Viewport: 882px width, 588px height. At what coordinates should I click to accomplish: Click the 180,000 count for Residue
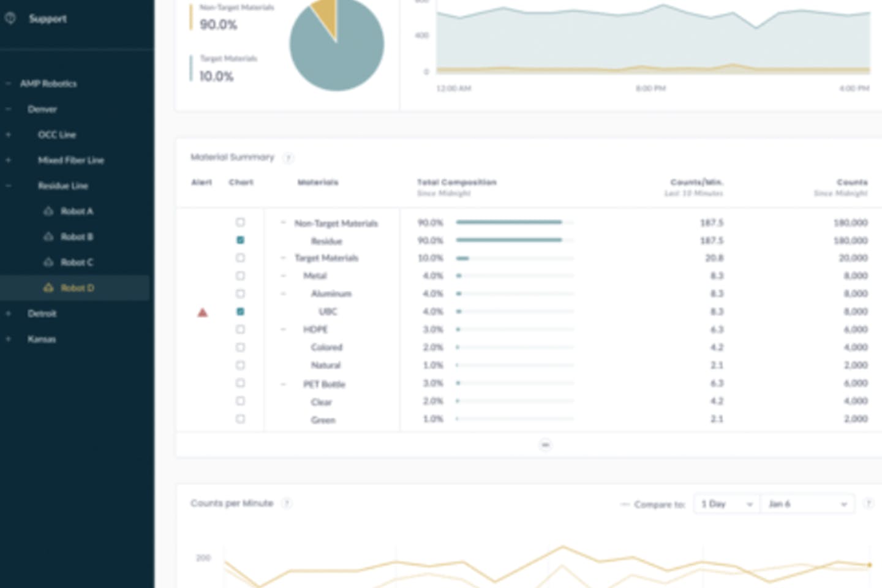click(850, 240)
